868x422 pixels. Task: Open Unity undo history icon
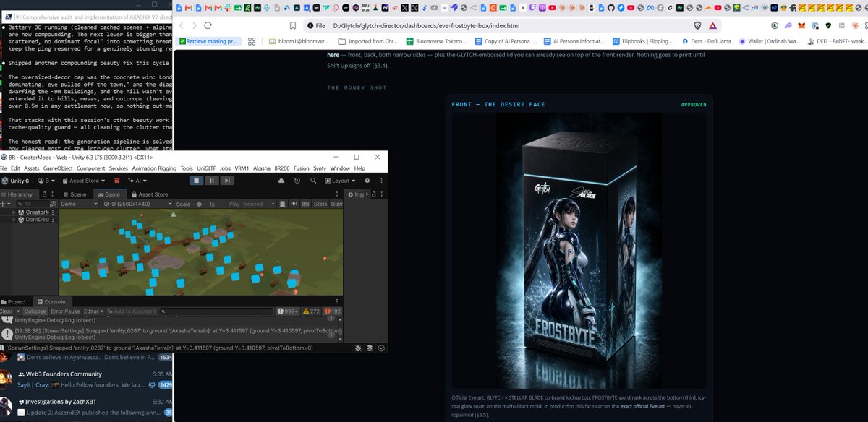[x=297, y=181]
